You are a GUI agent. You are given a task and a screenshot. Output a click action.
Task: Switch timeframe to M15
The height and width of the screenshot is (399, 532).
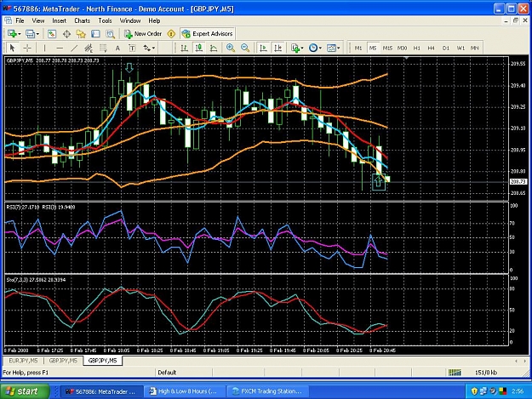pyautogui.click(x=387, y=48)
